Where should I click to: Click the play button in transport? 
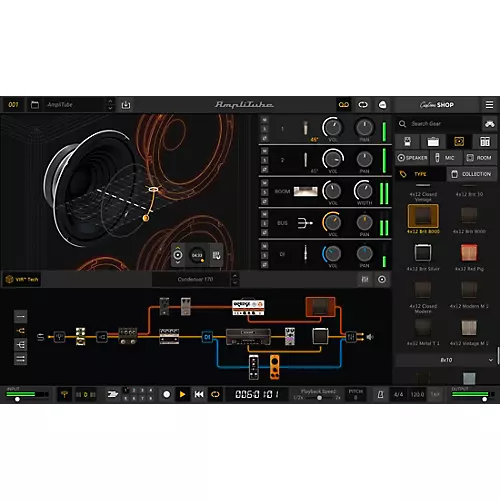(x=182, y=395)
